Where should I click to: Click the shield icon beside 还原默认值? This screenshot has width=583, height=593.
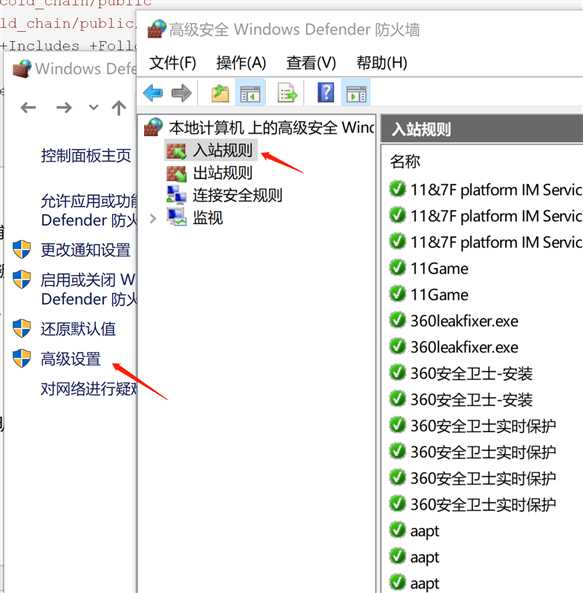(x=22, y=328)
